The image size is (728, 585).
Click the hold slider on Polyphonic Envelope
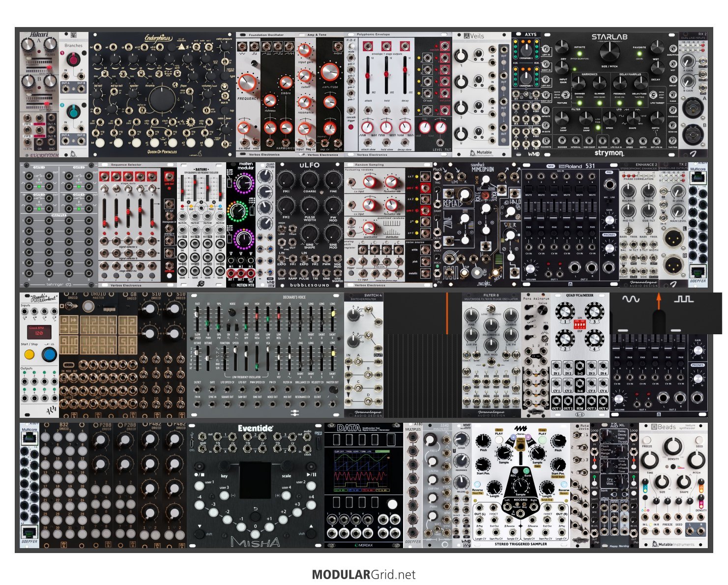(386, 75)
